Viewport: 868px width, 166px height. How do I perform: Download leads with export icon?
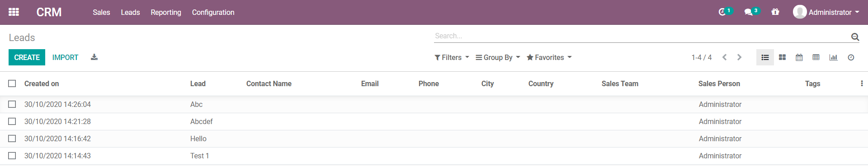94,57
